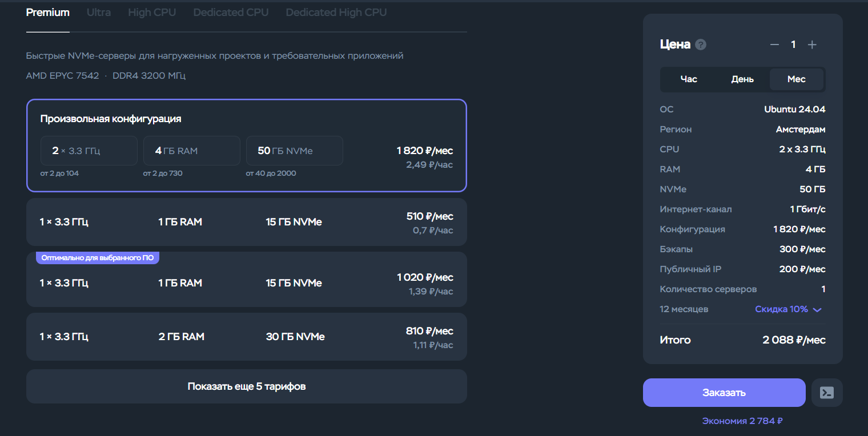Select the Произвольная конфигурация card heading

(x=111, y=119)
